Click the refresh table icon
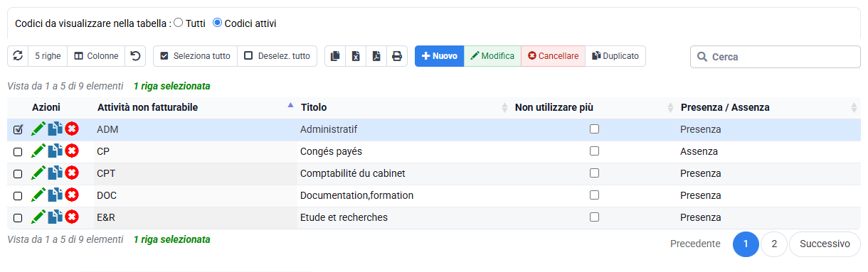 pos(18,56)
